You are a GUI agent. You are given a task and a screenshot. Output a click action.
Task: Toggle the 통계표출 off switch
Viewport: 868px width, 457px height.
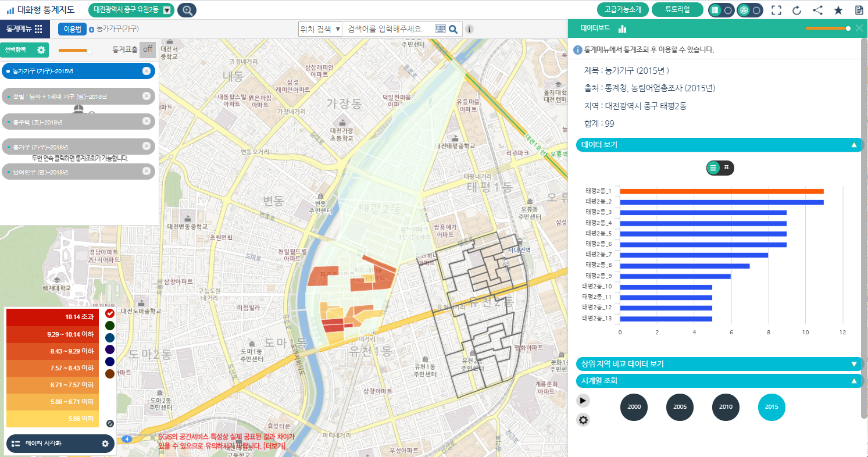[148, 49]
